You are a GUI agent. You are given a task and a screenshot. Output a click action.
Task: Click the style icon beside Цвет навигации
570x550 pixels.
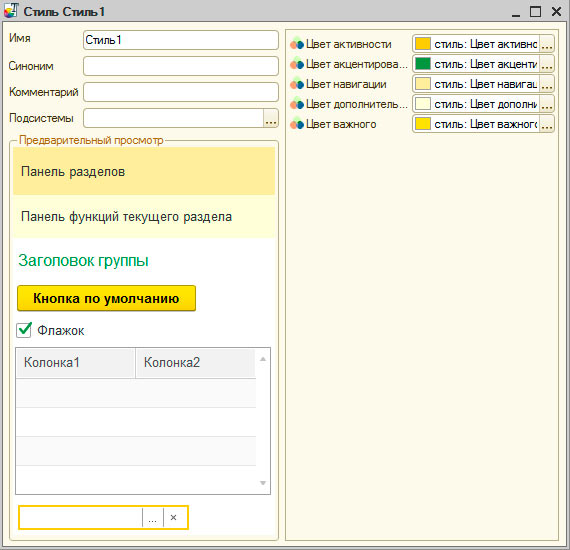click(x=297, y=84)
